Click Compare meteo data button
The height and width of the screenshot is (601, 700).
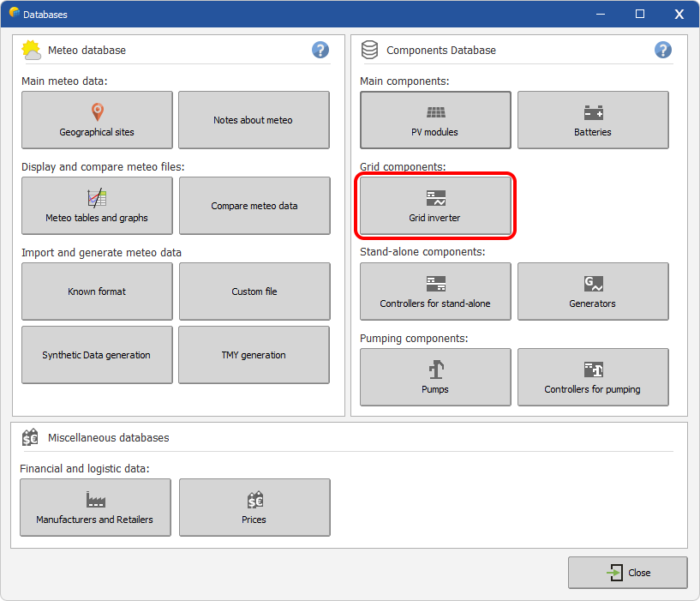(254, 206)
